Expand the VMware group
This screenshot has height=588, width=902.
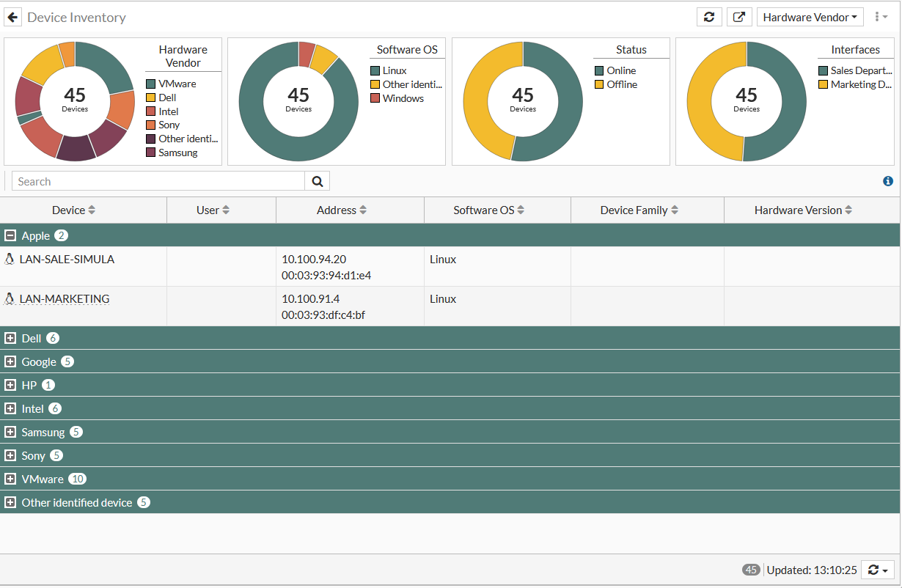[x=10, y=479]
